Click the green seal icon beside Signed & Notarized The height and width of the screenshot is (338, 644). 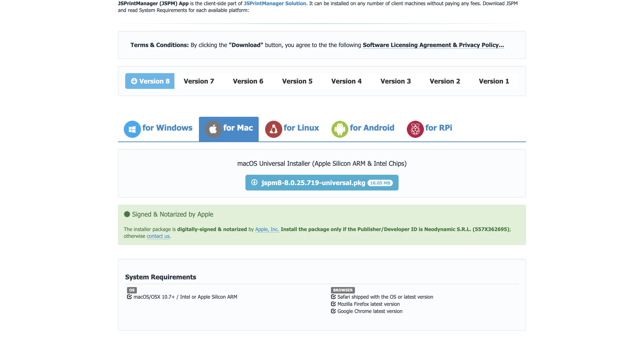point(127,214)
